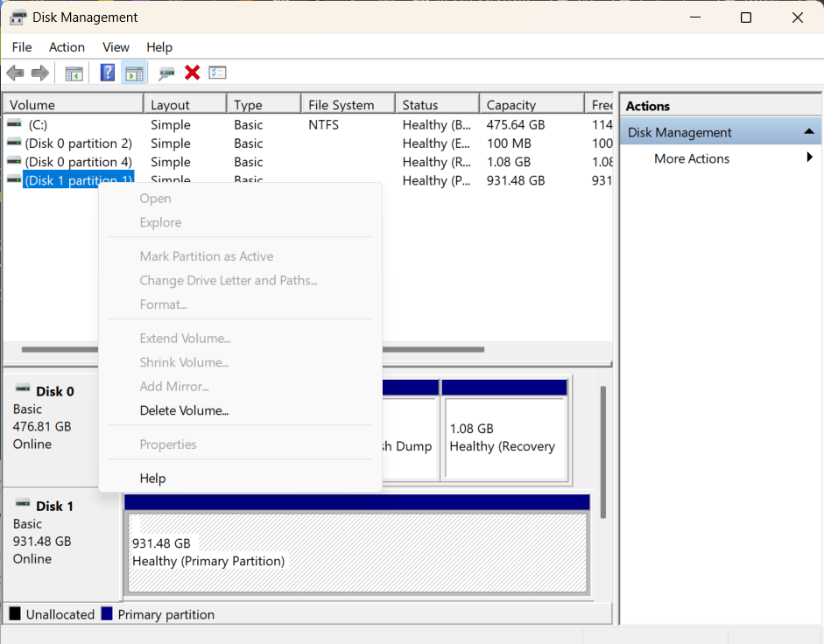Click the Connect/Refresh disk toolbar icon
This screenshot has height=644, width=824.
(x=166, y=73)
